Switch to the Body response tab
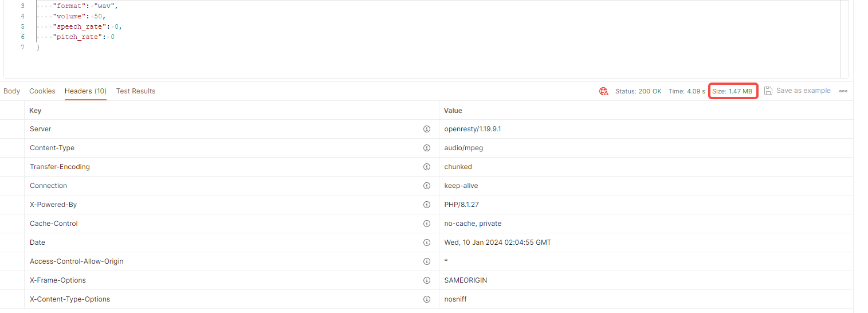The height and width of the screenshot is (313, 868). click(x=11, y=91)
